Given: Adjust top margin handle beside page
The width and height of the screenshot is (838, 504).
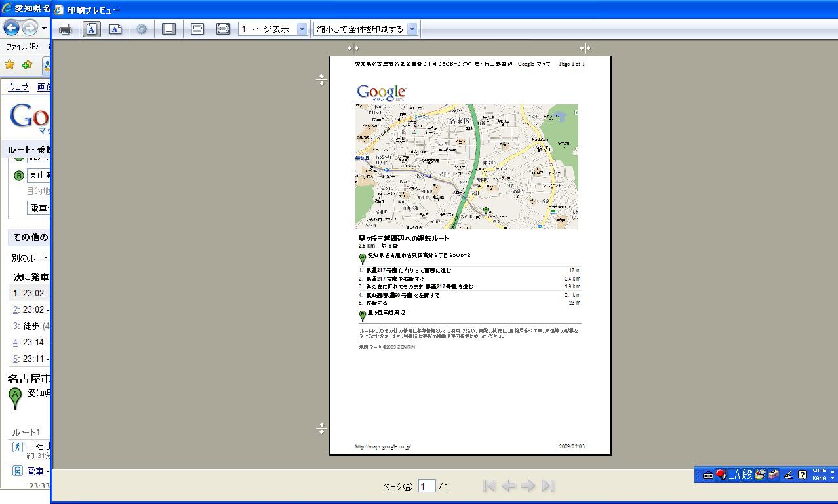Looking at the screenshot, I should [x=321, y=79].
